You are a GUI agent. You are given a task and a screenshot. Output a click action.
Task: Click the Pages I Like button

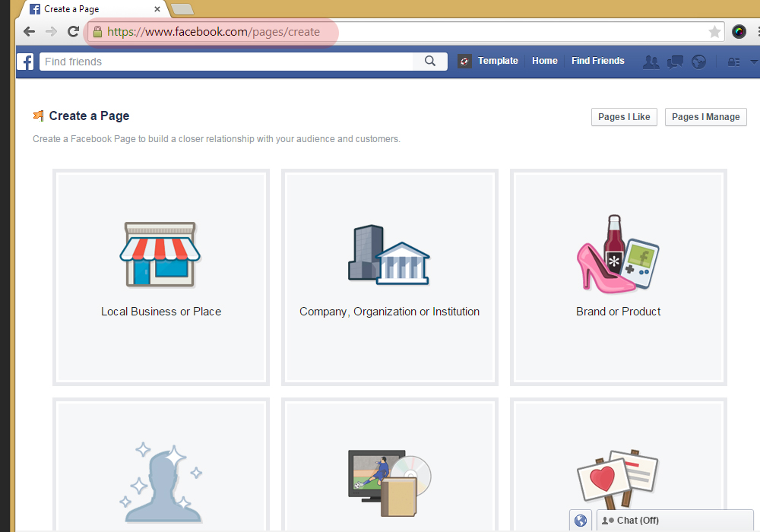(624, 117)
